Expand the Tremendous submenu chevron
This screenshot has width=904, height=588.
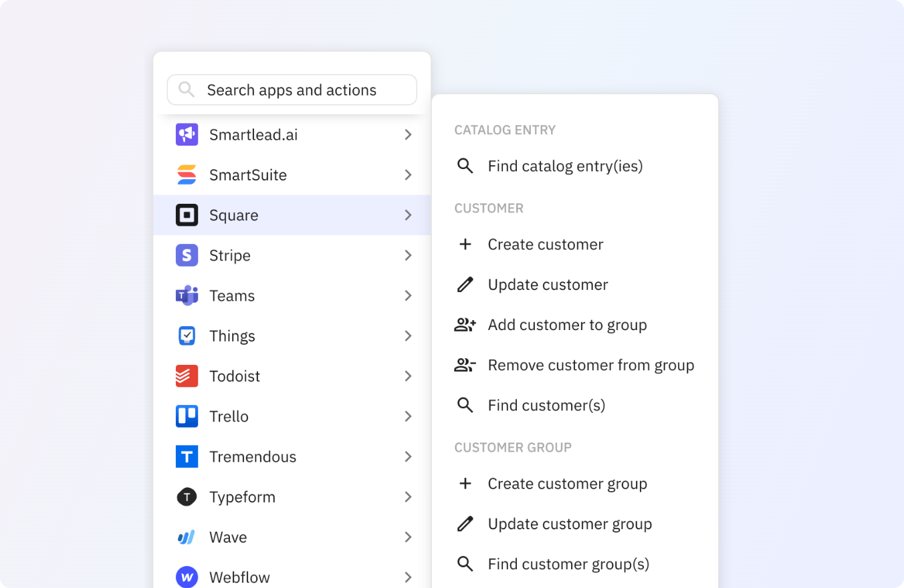point(408,456)
